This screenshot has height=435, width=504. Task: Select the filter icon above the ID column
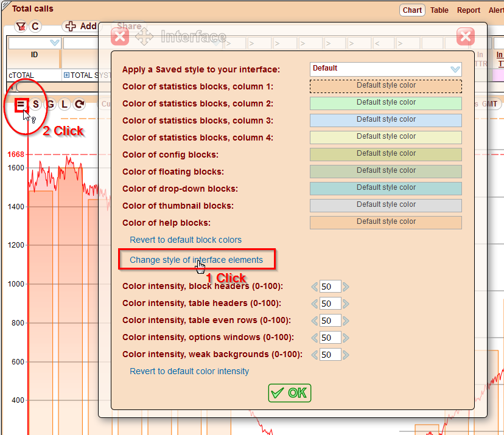tap(21, 26)
